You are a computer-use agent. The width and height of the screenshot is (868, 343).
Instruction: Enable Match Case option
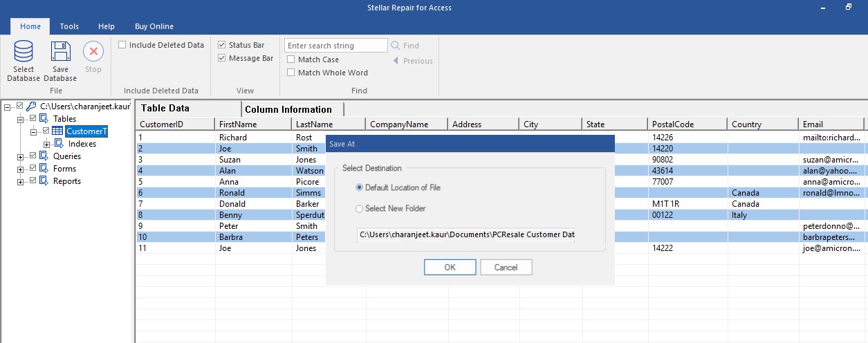[x=290, y=59]
